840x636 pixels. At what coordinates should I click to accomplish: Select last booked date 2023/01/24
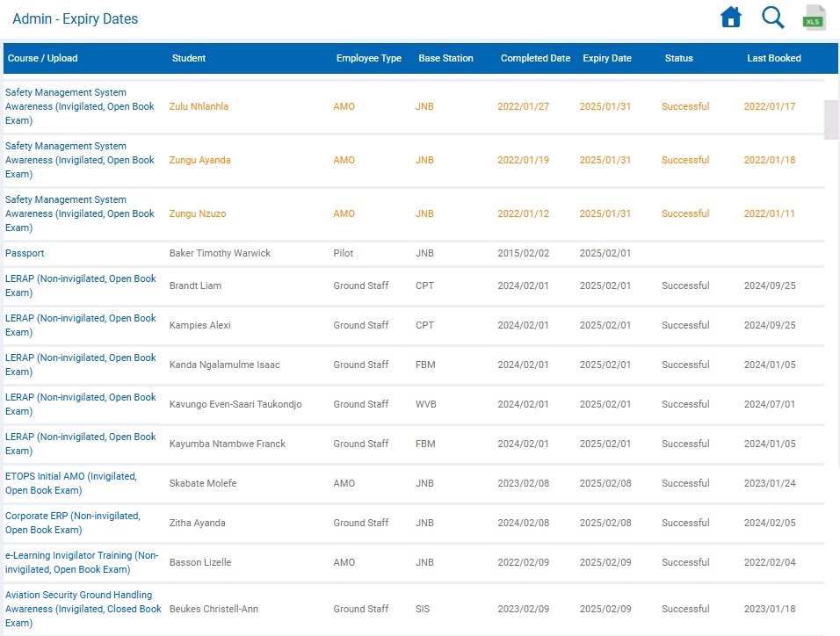(770, 483)
